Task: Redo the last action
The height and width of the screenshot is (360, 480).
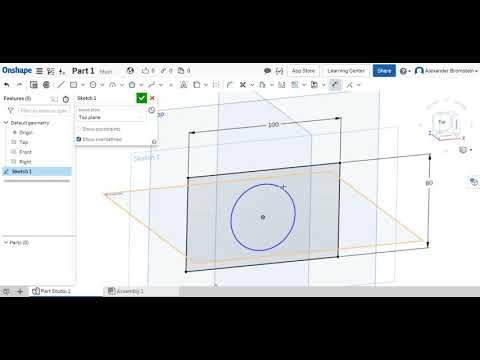Action: 19,85
